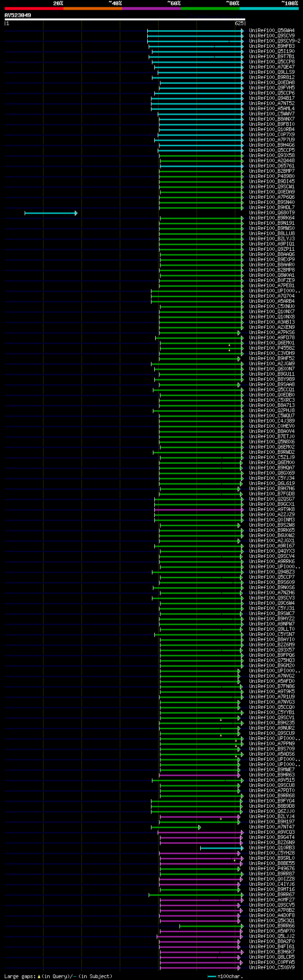
Task: Click the white query sequence bar
Action: 125,19
